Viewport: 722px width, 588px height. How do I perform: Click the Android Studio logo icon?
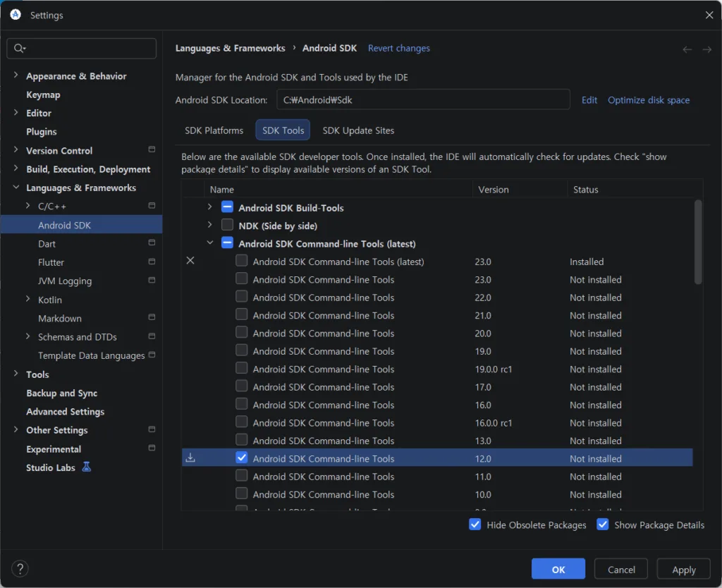pyautogui.click(x=16, y=15)
